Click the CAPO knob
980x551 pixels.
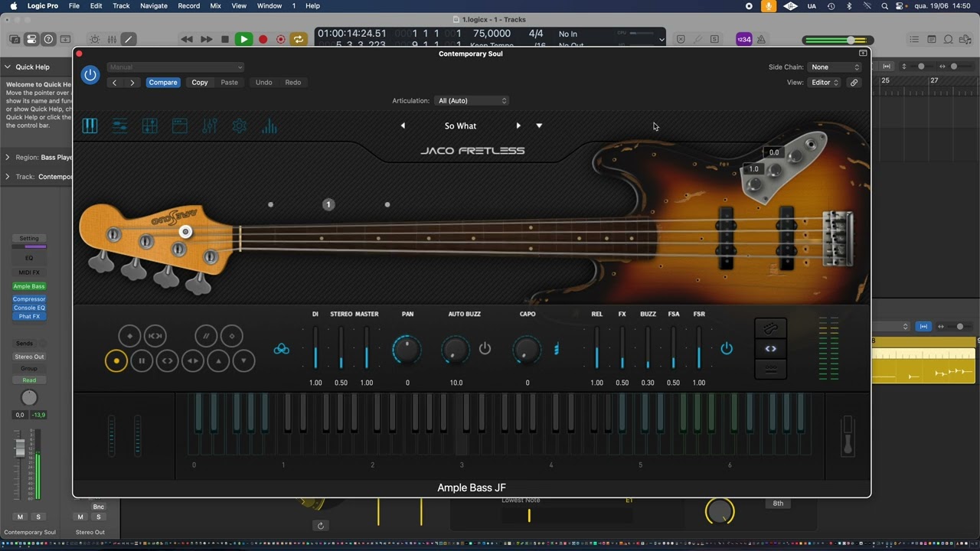(527, 350)
